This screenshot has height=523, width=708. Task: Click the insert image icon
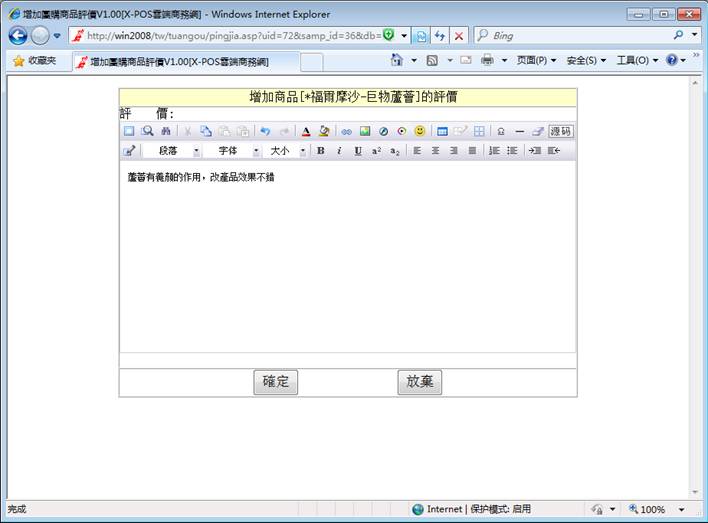365,131
